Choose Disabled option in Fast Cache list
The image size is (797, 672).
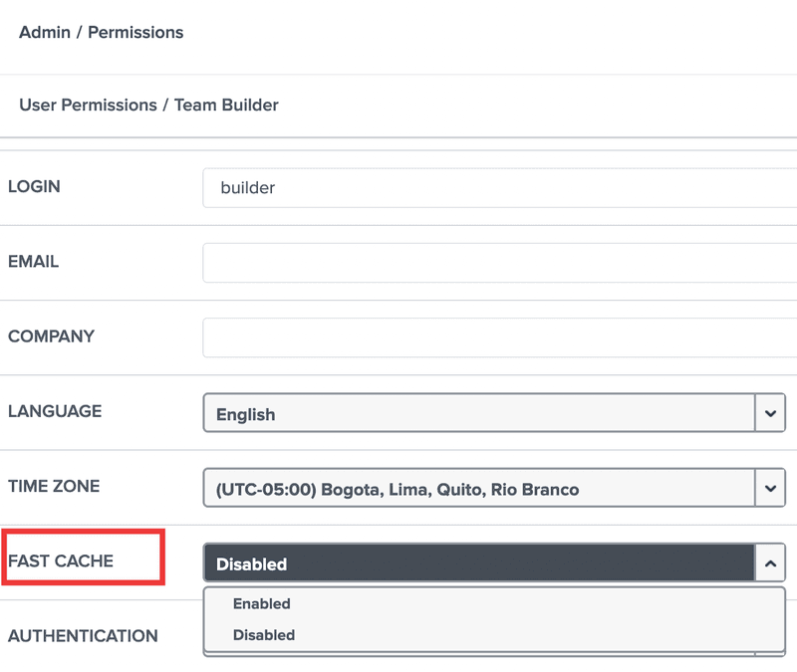pos(264,634)
